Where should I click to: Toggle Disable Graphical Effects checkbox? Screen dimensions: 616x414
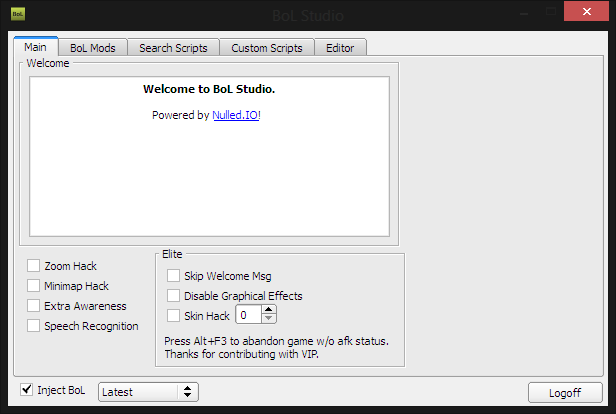[173, 295]
